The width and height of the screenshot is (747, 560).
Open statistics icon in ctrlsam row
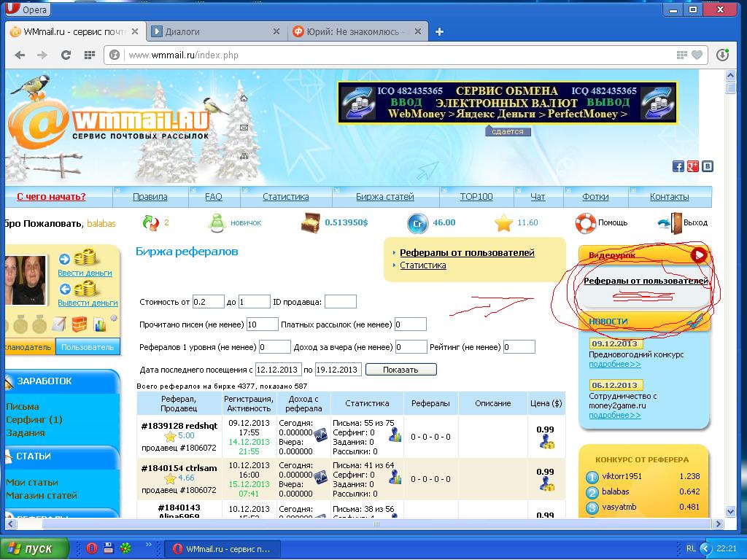pyautogui.click(x=395, y=477)
